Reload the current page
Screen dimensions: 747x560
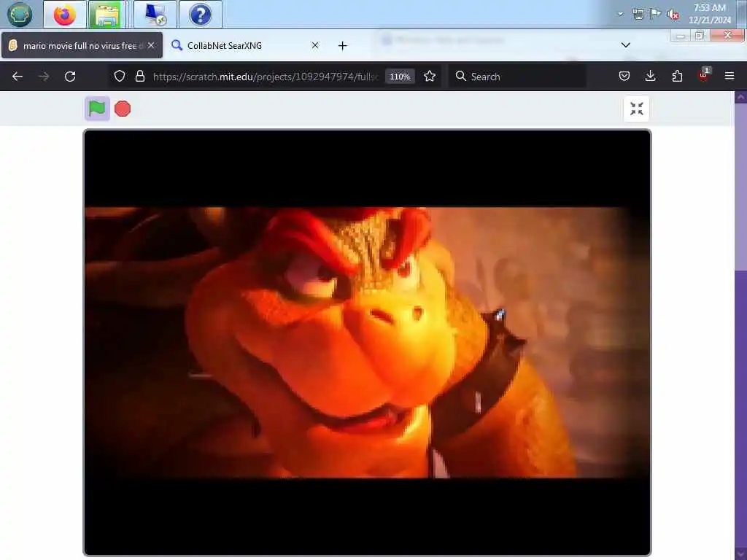point(70,76)
